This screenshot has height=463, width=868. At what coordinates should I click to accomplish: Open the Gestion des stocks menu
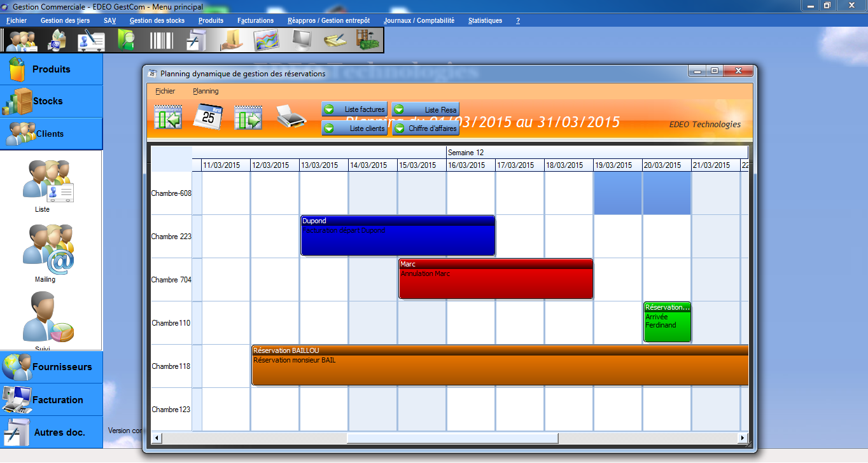coord(157,20)
